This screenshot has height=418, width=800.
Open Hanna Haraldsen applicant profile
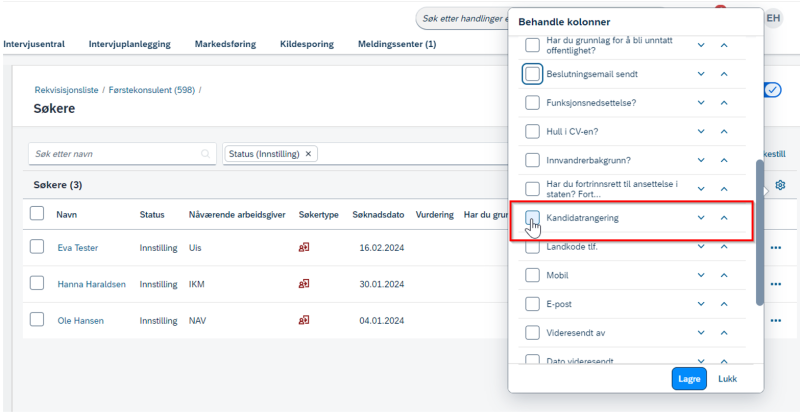pos(91,284)
